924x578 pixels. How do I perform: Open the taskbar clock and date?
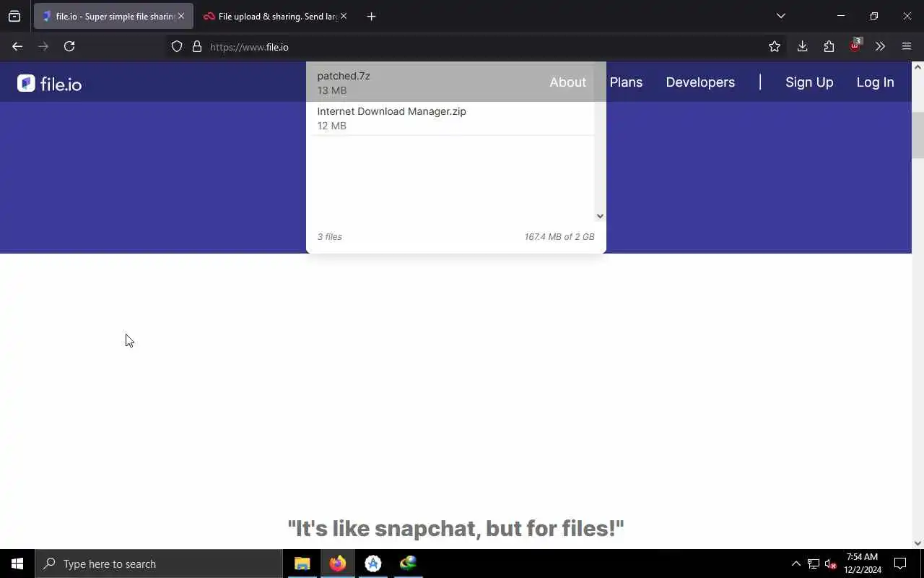pyautogui.click(x=863, y=564)
